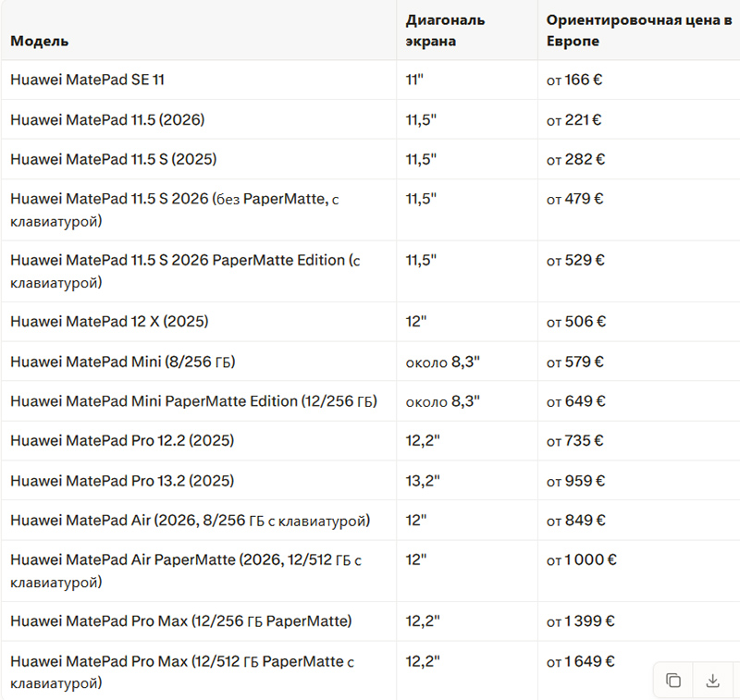
Task: Select the price "от 849 €"
Action: click(576, 521)
